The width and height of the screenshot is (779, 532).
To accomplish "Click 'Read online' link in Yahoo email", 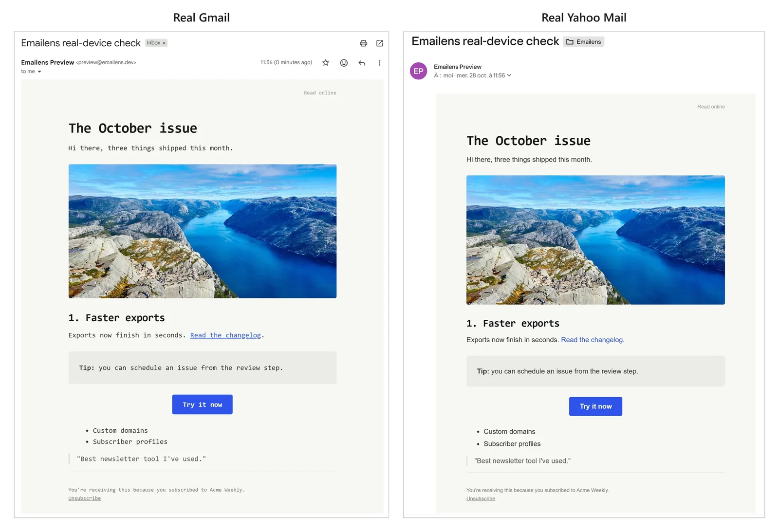I will pos(711,107).
